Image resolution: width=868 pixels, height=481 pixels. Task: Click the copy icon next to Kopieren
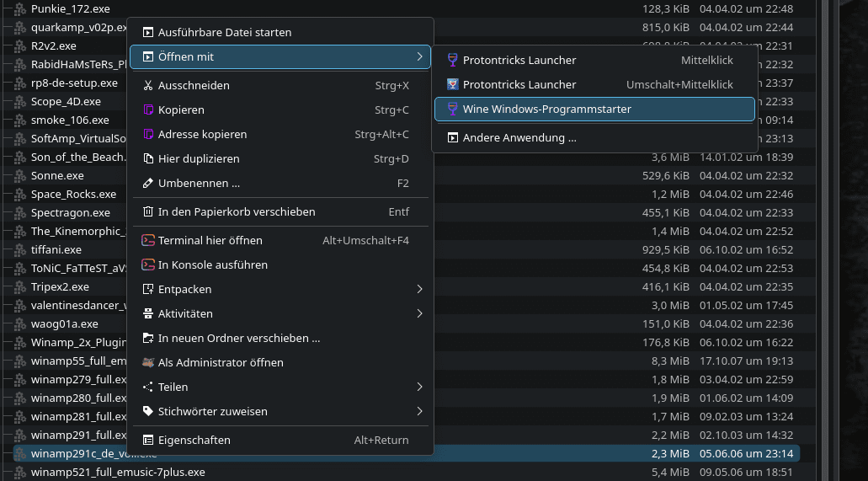pos(148,110)
